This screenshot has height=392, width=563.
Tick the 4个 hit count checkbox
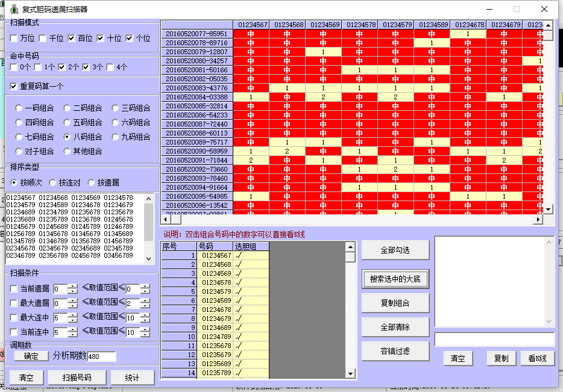(x=110, y=67)
